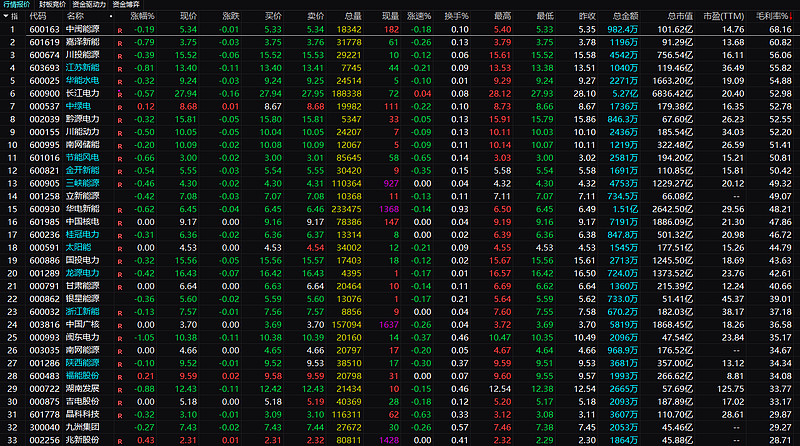Sort by the 昨收 column header

[x=587, y=16]
